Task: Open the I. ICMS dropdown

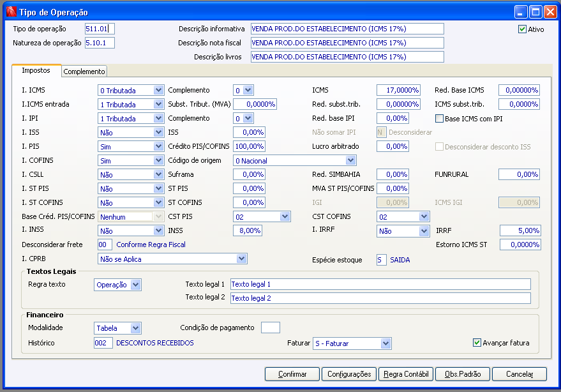Action: point(158,91)
